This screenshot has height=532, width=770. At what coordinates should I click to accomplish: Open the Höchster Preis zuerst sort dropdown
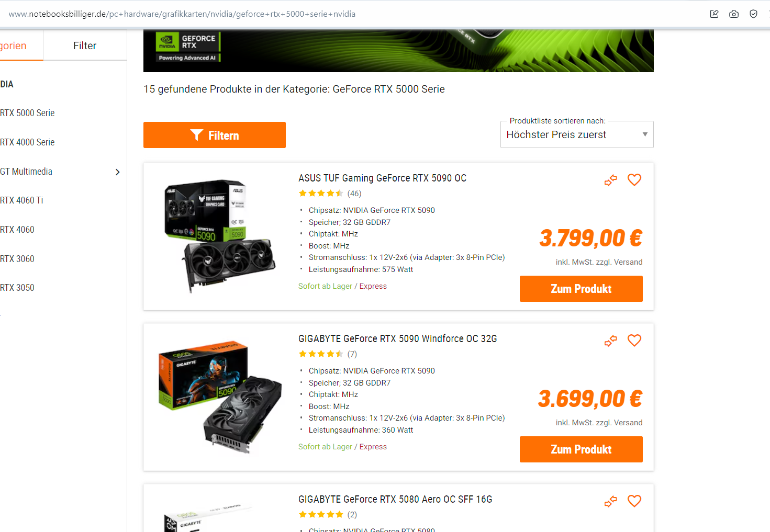tap(577, 134)
